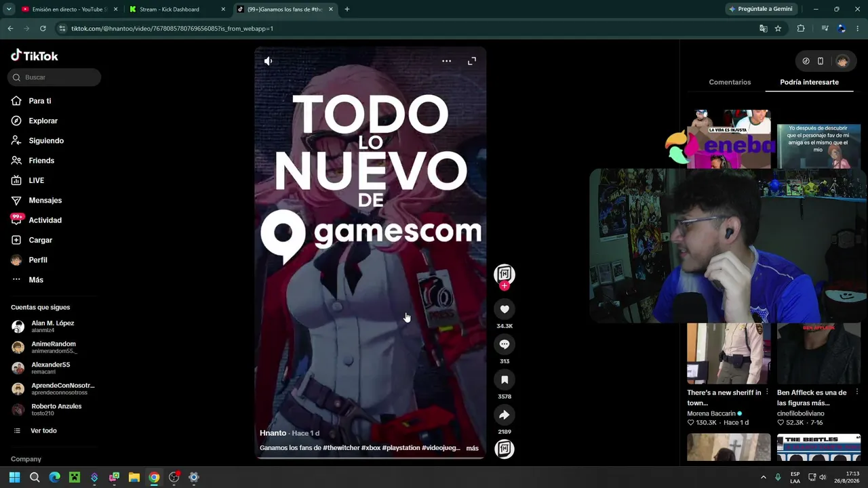This screenshot has width=868, height=488.
Task: Open File Explorer from the taskbar
Action: [x=134, y=477]
